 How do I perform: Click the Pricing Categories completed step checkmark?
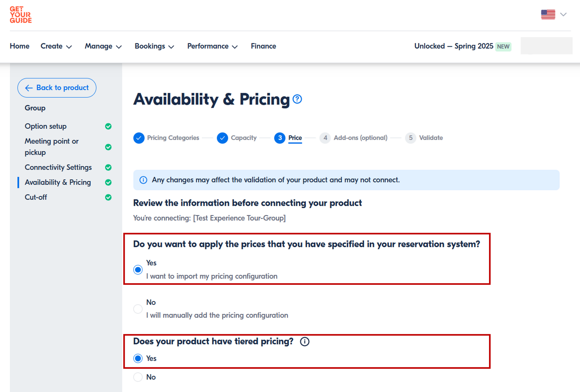[139, 138]
